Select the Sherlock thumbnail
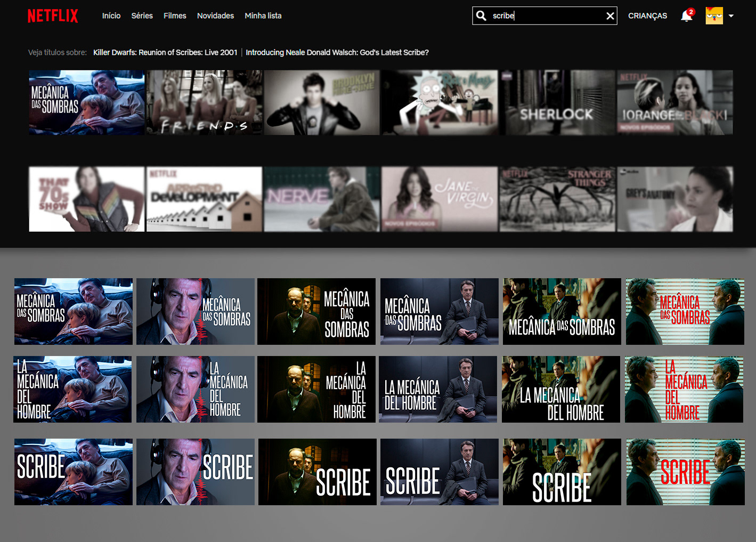Screen dimensions: 756x542 coord(557,102)
